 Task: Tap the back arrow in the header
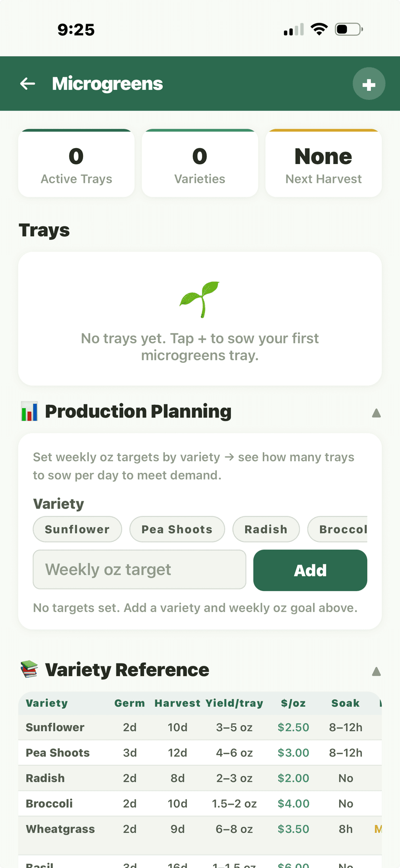28,83
